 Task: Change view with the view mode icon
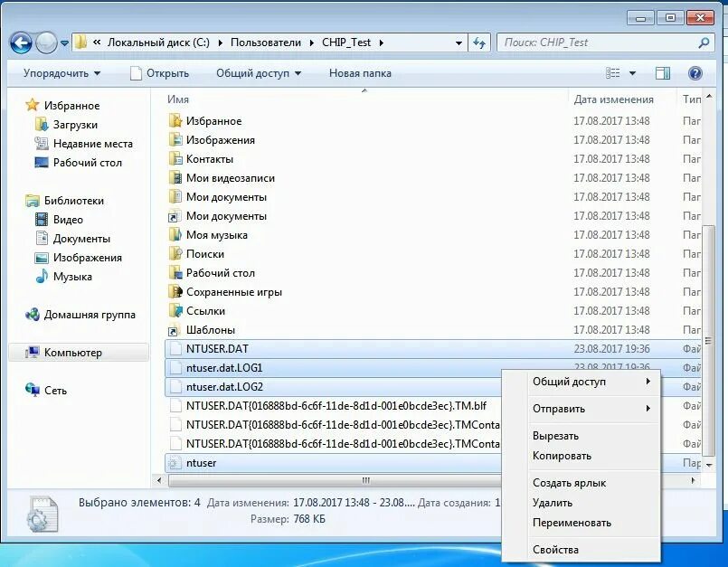tap(613, 73)
